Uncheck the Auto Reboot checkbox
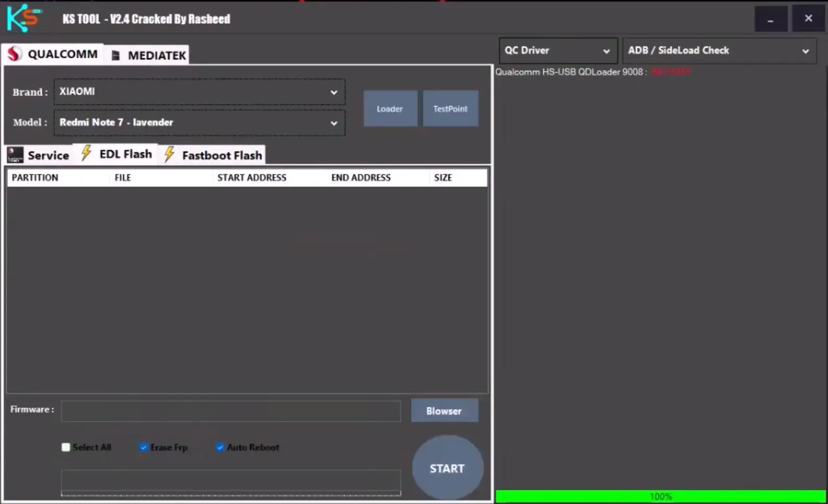 pos(220,447)
